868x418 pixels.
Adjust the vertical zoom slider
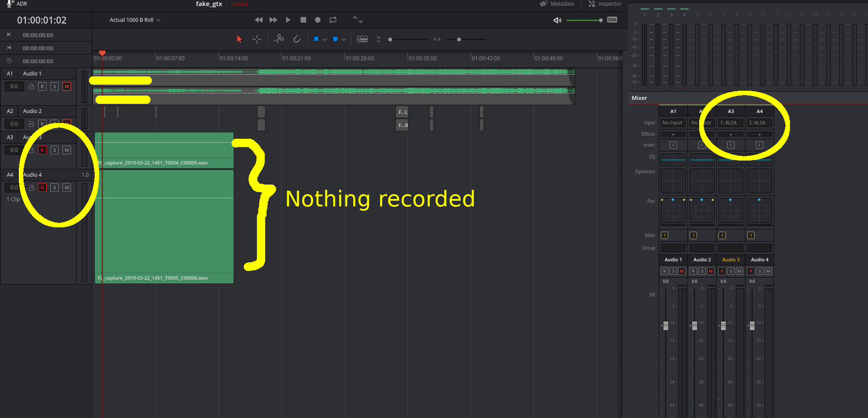pos(408,39)
